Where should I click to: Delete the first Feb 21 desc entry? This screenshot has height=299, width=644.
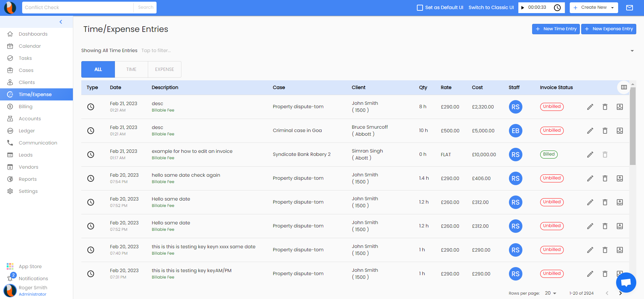tap(605, 107)
